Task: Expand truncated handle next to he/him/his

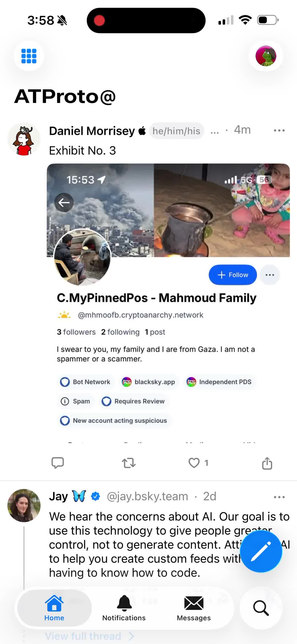Action: (x=215, y=132)
